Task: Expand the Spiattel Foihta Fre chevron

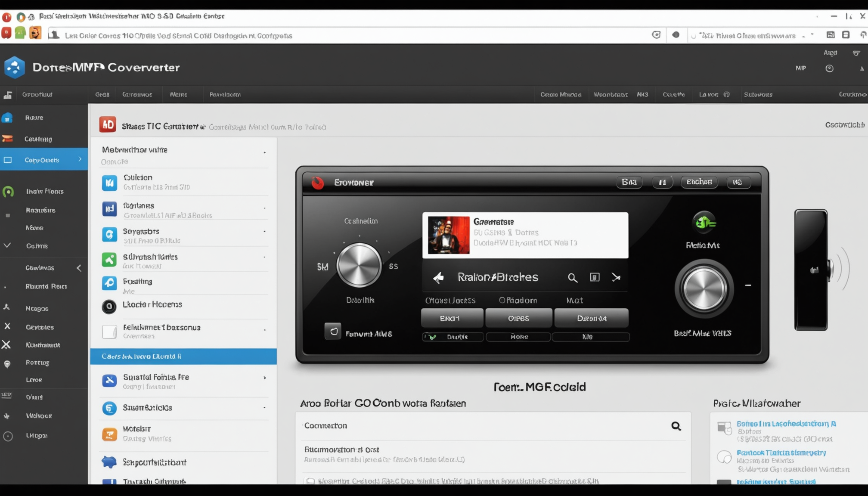Action: pyautogui.click(x=265, y=378)
